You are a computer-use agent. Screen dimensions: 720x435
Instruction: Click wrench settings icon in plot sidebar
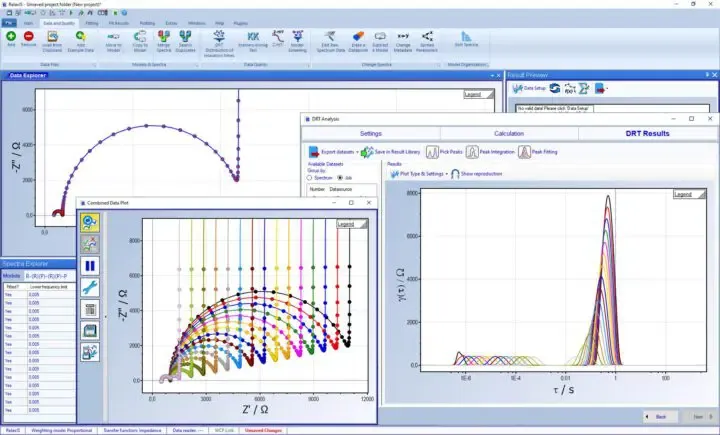pyautogui.click(x=89, y=287)
